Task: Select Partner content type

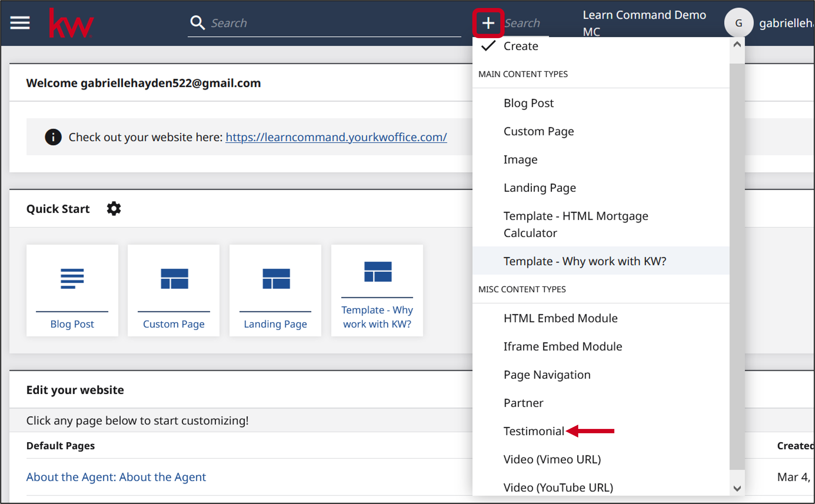Action: 601,403
